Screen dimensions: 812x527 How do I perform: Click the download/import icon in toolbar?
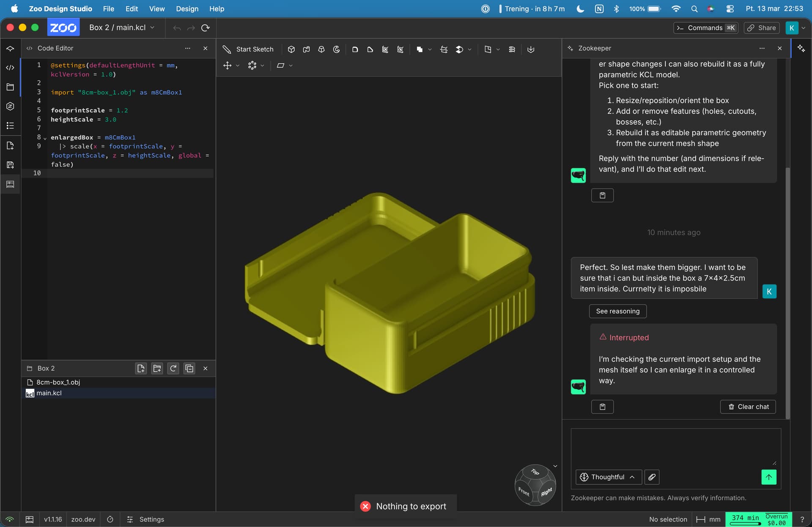pyautogui.click(x=531, y=49)
